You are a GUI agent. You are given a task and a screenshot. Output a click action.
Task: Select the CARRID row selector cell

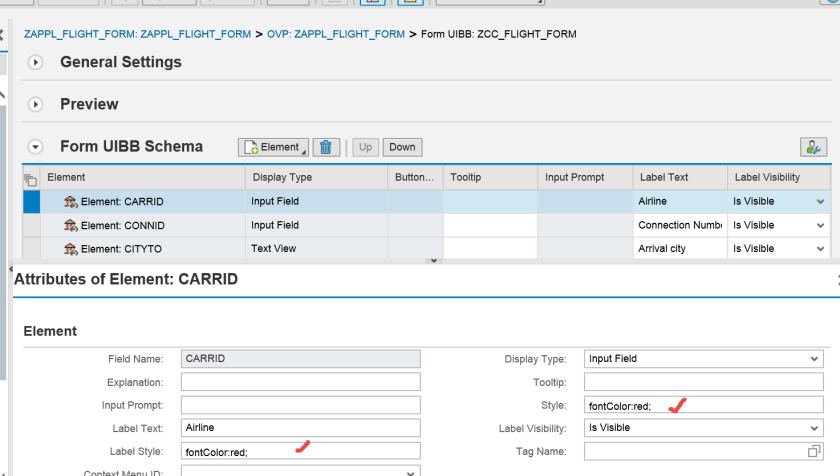(31, 202)
